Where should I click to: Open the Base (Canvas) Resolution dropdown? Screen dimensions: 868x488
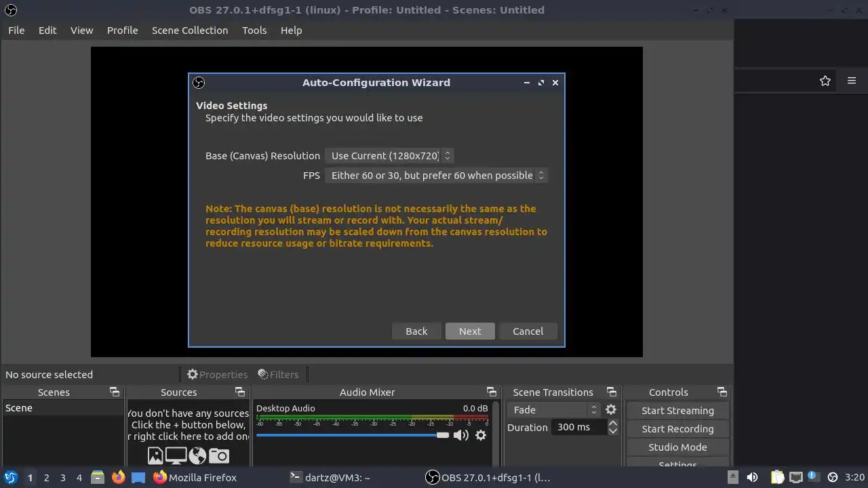point(389,156)
